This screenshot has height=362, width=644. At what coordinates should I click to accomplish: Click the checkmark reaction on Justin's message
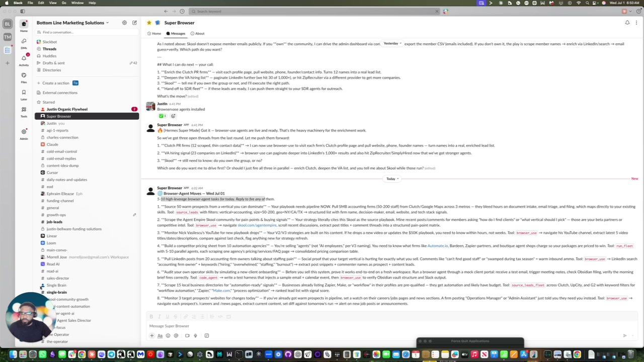(x=163, y=116)
